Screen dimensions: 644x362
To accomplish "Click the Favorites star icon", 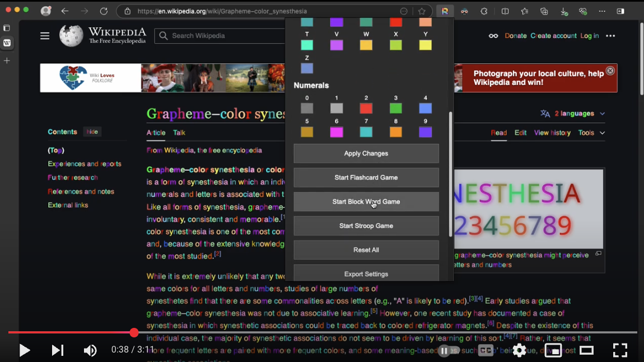I will point(524,11).
